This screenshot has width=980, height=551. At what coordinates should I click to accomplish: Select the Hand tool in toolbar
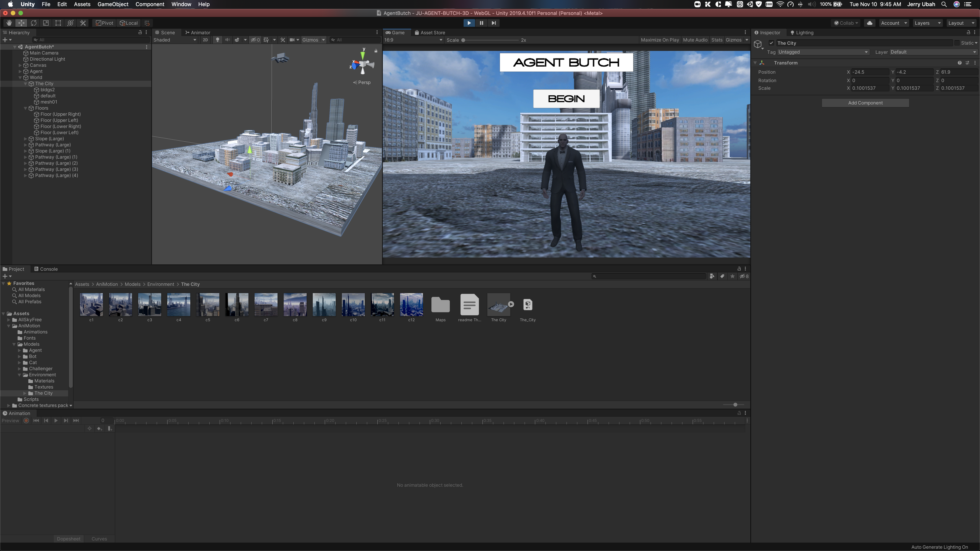click(9, 23)
